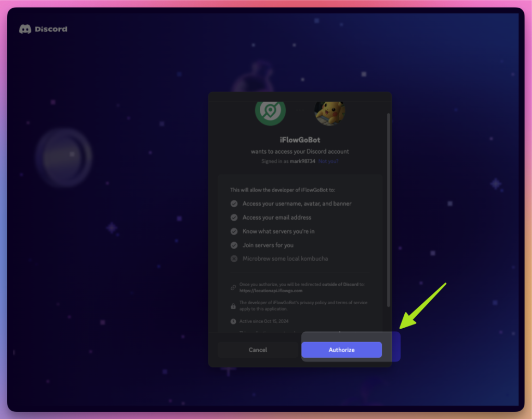Click the Discord logo icon
Viewport: 532px width, 419px height.
click(25, 29)
